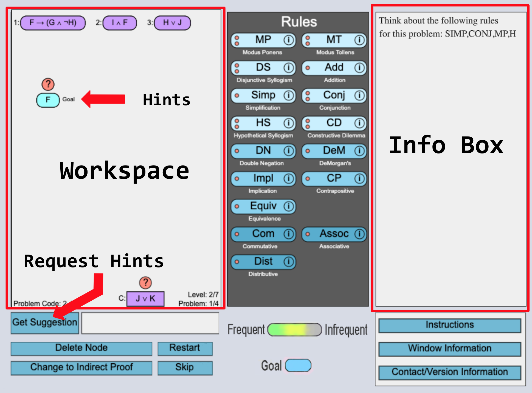This screenshot has width=532, height=393.
Task: Show info for the DeM rule
Action: 359,151
